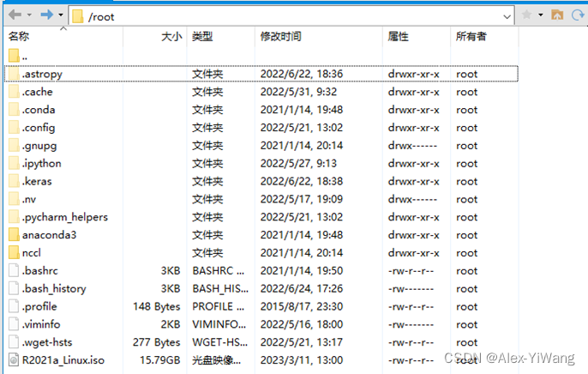The height and width of the screenshot is (374, 588).
Task: Select the parent directory '..' folder icon
Action: [x=14, y=56]
